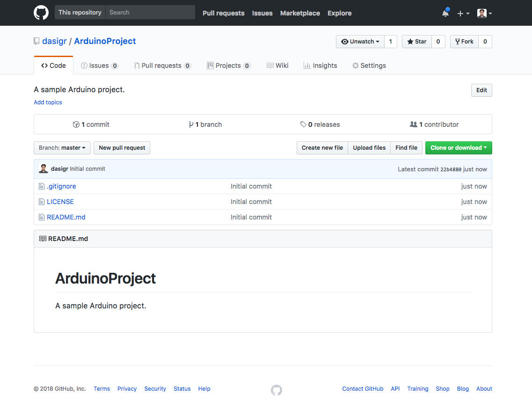Image resolution: width=532 pixels, height=409 pixels.
Task: Open the .gitignore file
Action: coord(61,186)
